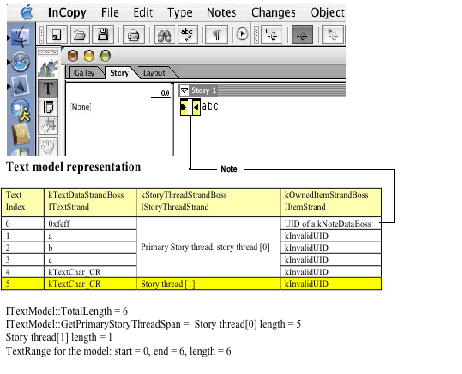Open Finder from the Dock
Image resolution: width=462 pixels, height=374 pixels.
(x=21, y=36)
